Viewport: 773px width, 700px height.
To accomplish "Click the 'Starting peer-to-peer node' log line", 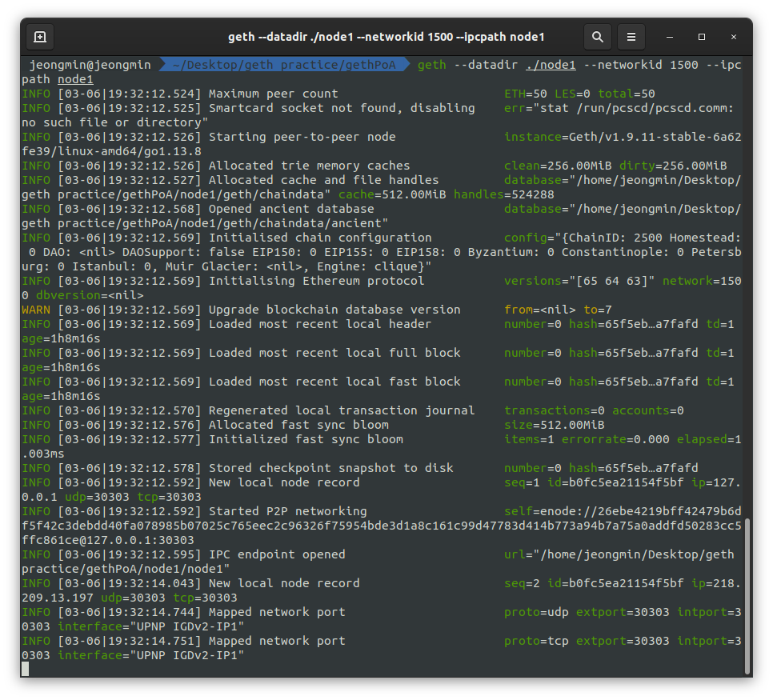I will [x=302, y=137].
